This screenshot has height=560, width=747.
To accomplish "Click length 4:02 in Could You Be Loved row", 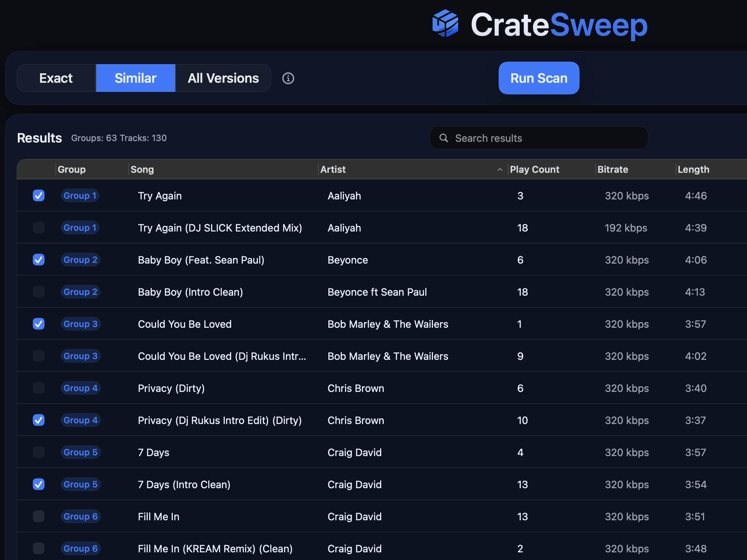I will click(x=696, y=356).
